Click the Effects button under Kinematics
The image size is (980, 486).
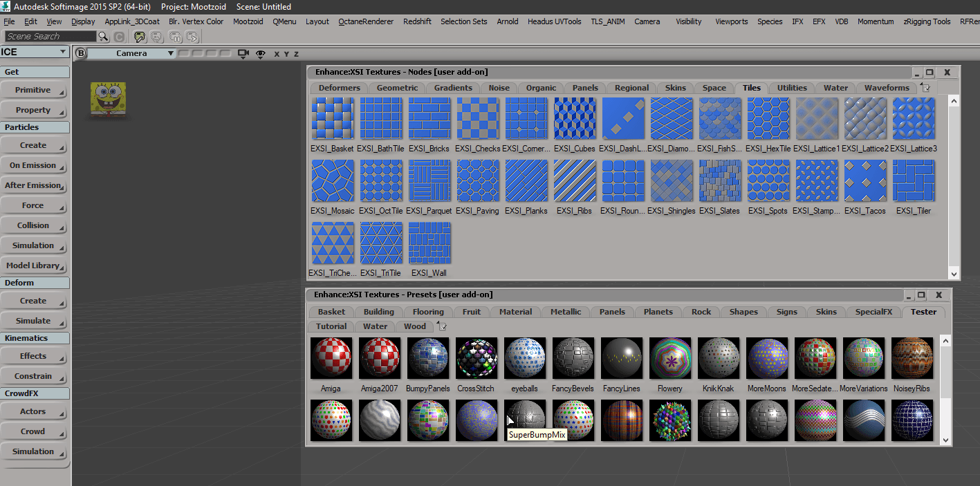pos(34,356)
